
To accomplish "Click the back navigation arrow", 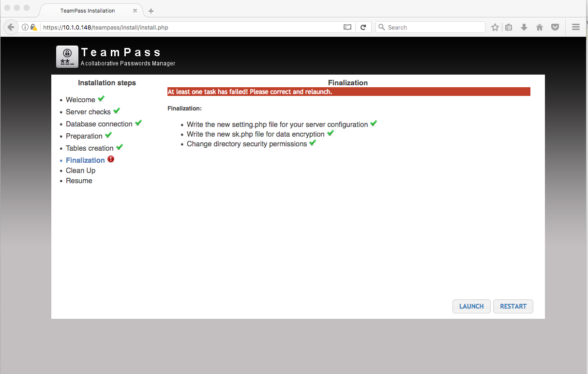I will 11,27.
